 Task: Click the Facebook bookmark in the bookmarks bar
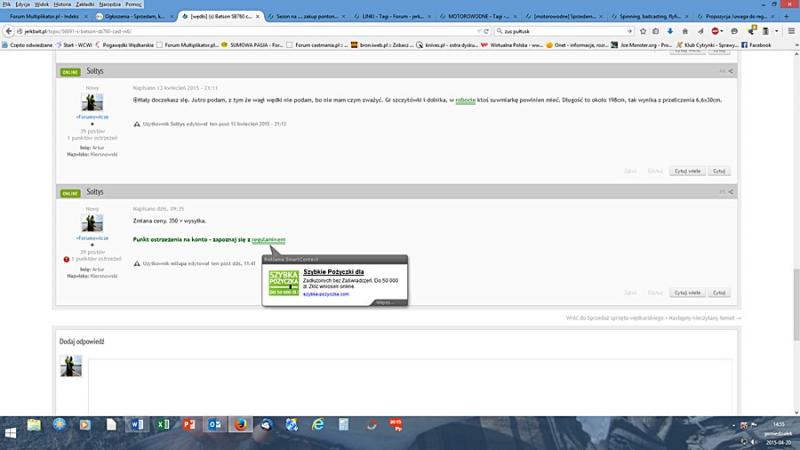point(755,45)
